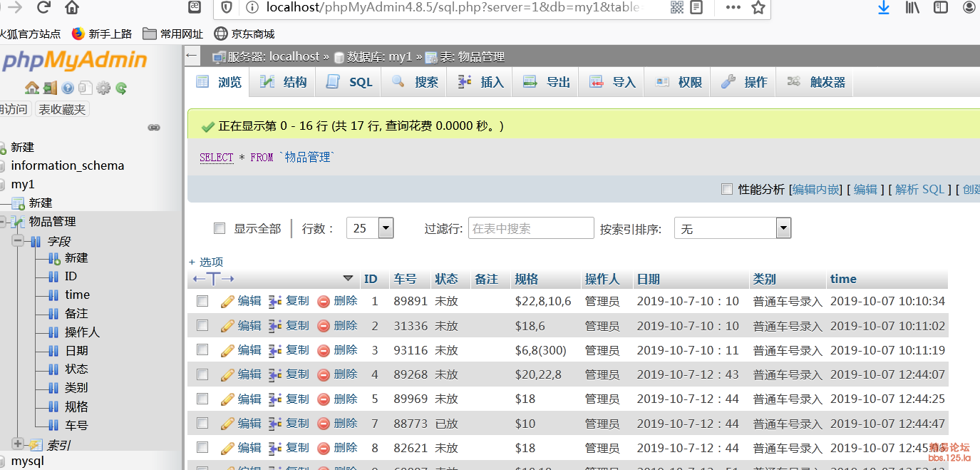Expand the 索引 indexes tree node
The image size is (980, 470).
coord(18,444)
